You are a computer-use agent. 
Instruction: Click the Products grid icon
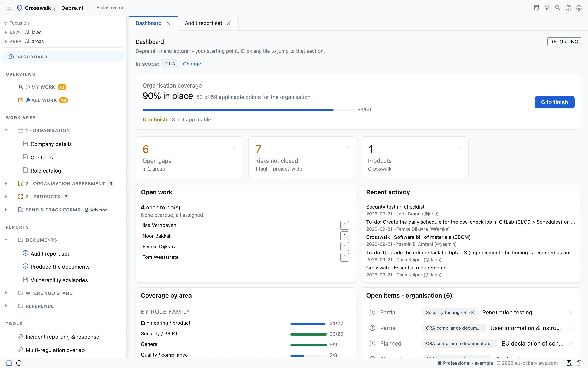pos(21,196)
